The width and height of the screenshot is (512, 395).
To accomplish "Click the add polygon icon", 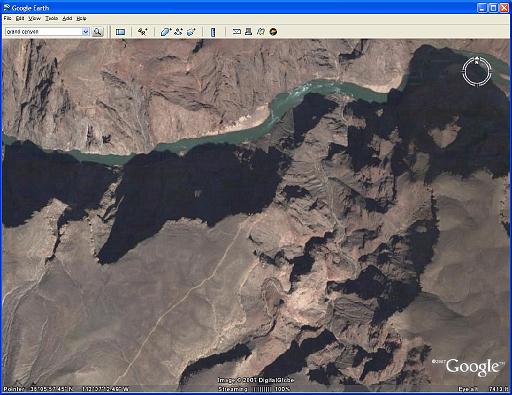I will 166,32.
